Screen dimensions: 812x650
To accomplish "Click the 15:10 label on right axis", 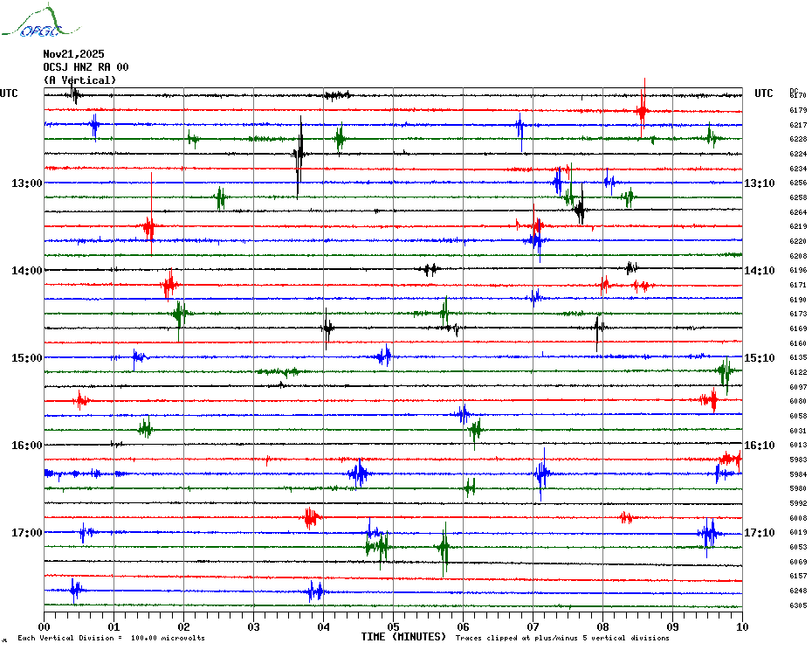I will [x=760, y=358].
